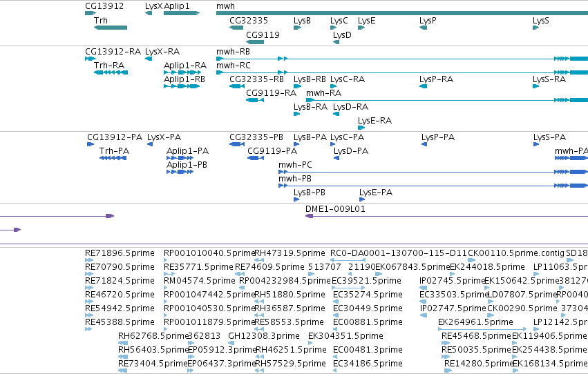Viewport: 588px width, 374px height.
Task: Select the LysS-PA protein
Action: pos(536,144)
